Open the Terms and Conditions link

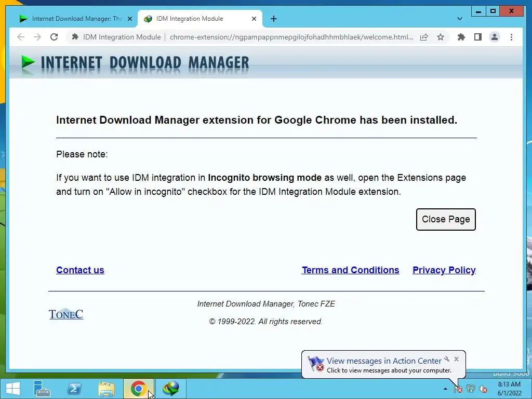[351, 270]
